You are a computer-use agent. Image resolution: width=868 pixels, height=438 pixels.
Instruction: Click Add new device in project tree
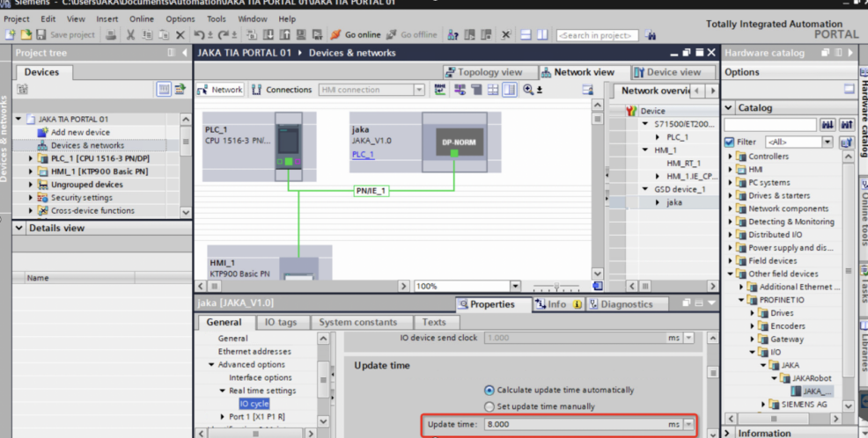click(80, 132)
